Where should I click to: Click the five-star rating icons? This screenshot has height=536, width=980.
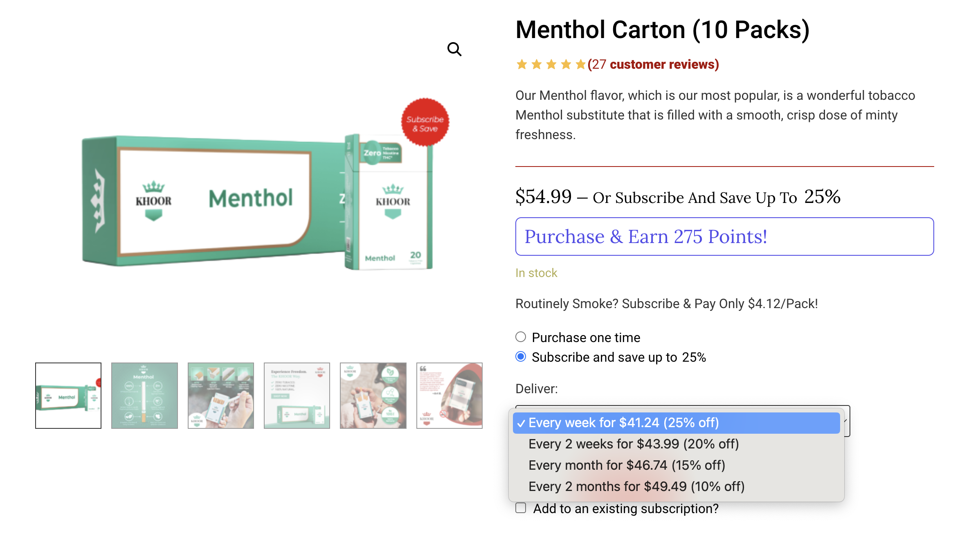point(551,65)
